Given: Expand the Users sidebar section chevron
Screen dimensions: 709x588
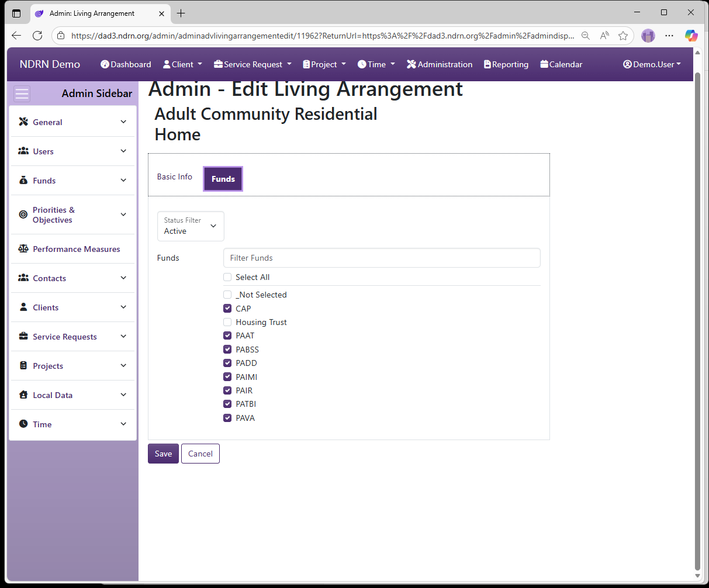Looking at the screenshot, I should tap(123, 151).
